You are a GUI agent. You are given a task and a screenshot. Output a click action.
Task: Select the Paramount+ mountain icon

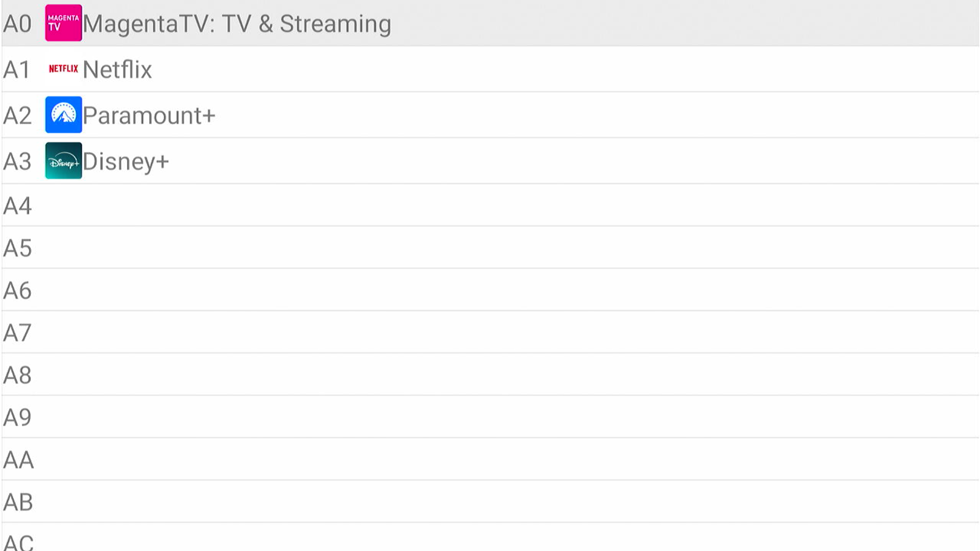coord(64,115)
